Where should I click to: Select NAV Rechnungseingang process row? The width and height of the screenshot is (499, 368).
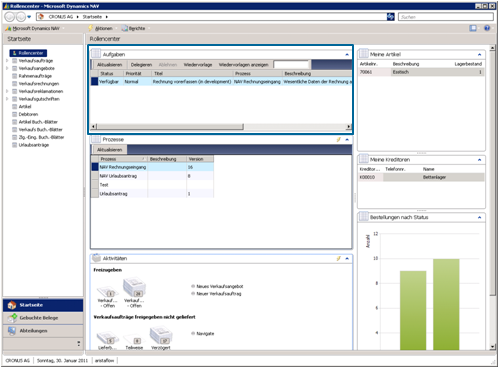pyautogui.click(x=152, y=167)
